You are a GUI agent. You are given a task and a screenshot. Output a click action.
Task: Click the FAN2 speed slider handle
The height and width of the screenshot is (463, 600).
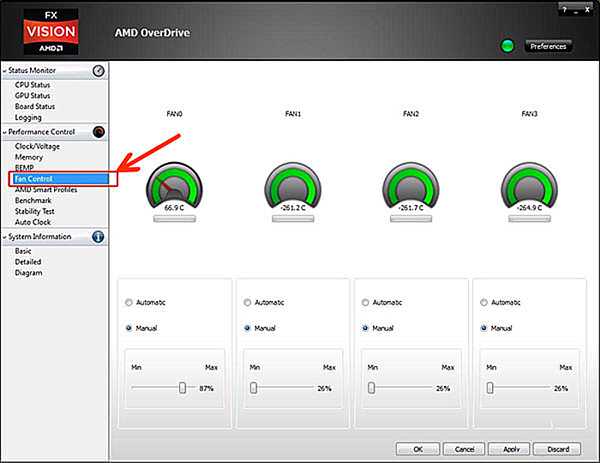[x=371, y=388]
